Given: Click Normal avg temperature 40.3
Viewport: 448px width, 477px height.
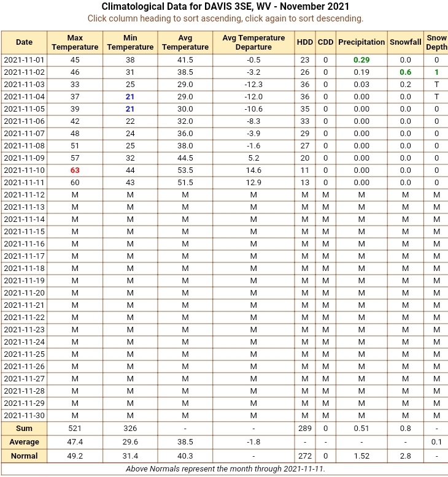Looking at the screenshot, I should (x=185, y=456).
